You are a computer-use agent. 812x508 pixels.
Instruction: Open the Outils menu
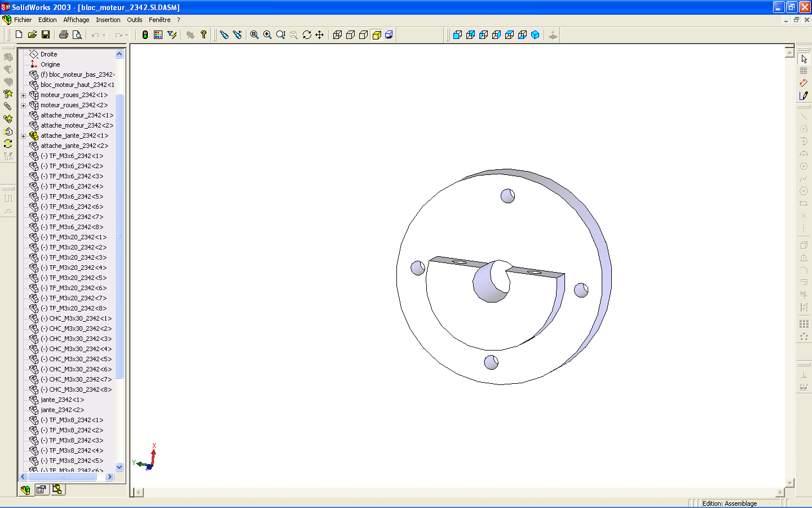[134, 20]
